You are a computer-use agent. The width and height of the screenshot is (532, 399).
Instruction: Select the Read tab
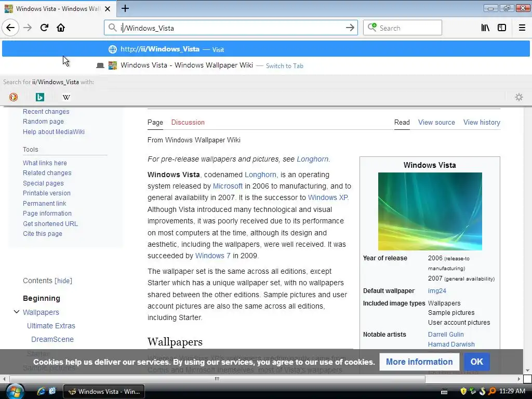[402, 123]
